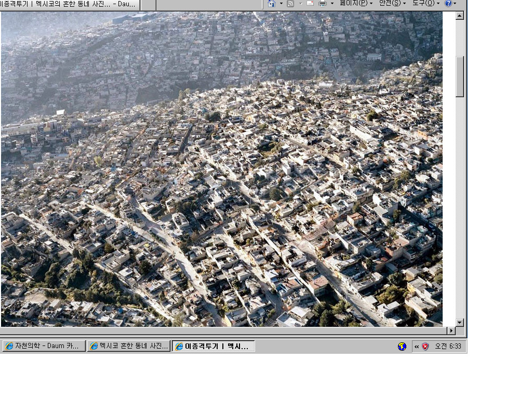This screenshot has width=532, height=399.
Task: Click the RSS feeds icon
Action: (x=290, y=4)
